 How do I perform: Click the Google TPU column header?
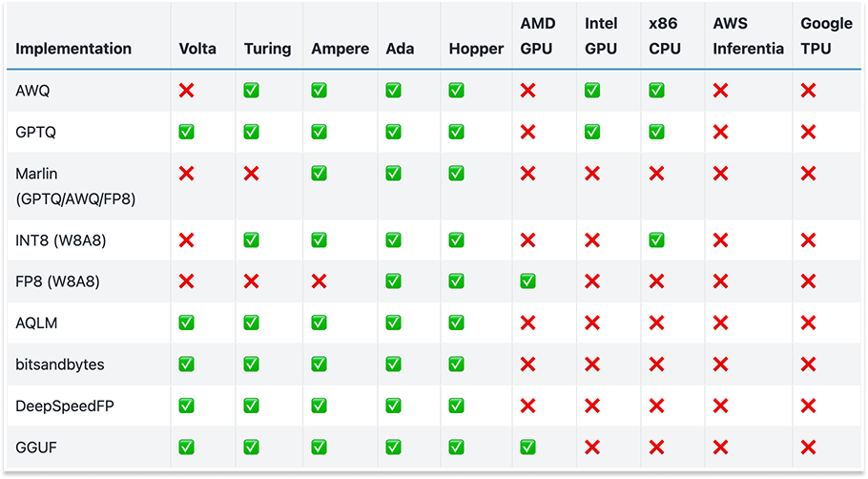826,36
